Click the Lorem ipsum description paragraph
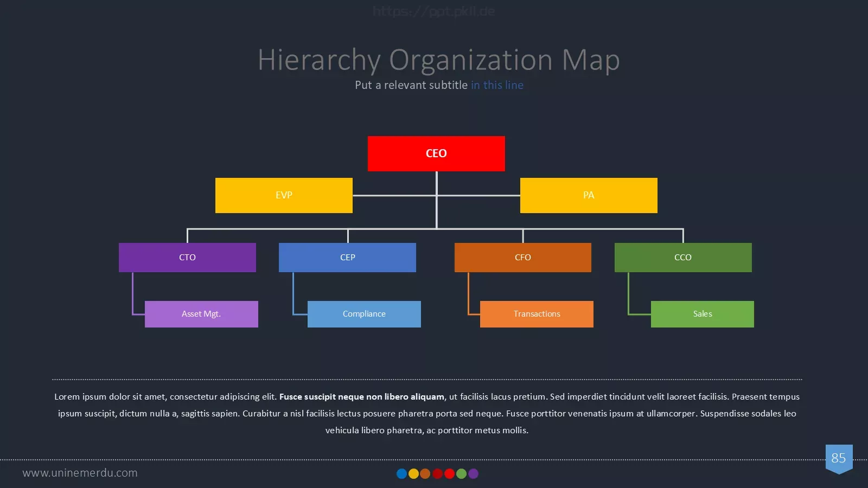Screen dimensions: 868x488 click(427, 413)
